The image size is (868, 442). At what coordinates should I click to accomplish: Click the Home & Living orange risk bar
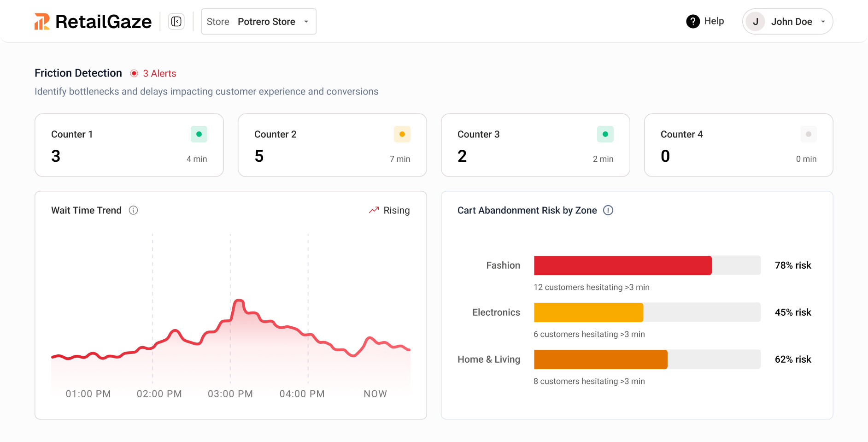point(601,359)
